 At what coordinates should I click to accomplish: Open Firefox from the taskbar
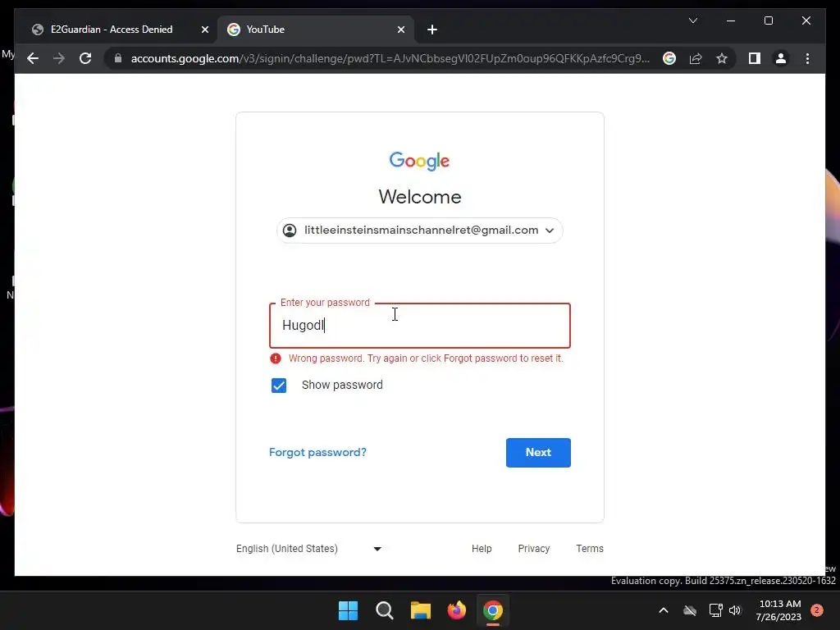pos(456,610)
